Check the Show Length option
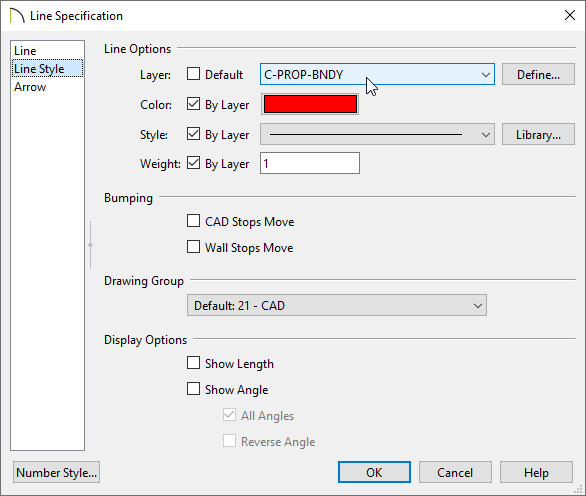 pyautogui.click(x=193, y=363)
